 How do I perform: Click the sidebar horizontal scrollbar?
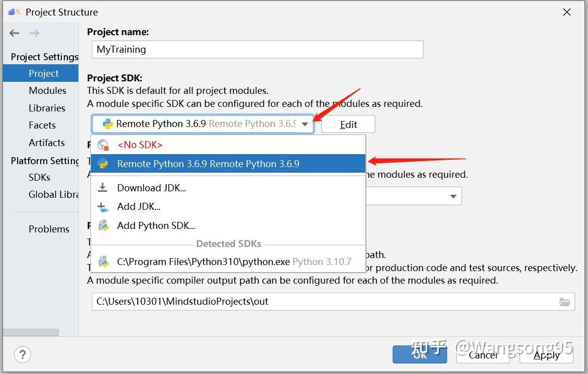click(31, 332)
